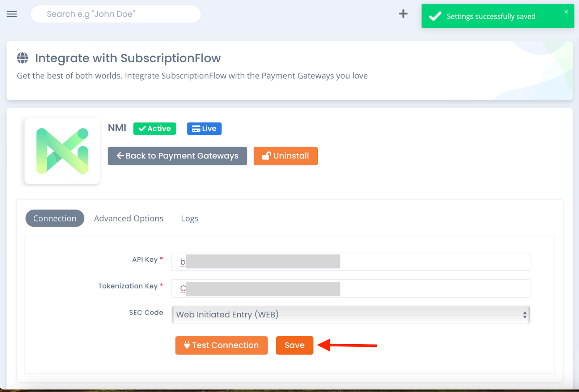
Task: Click the NMI gateway name text
Action: click(x=117, y=128)
